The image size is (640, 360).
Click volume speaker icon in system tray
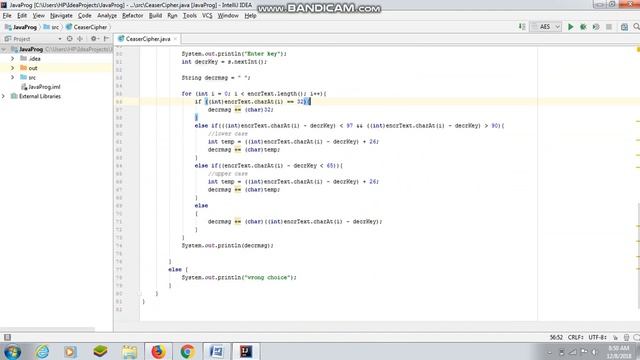[595, 352]
